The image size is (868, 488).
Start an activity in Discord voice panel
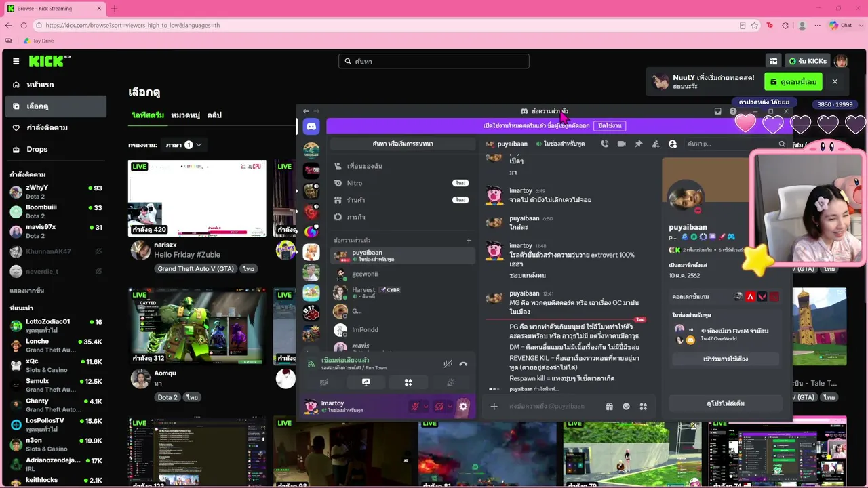pos(408,382)
